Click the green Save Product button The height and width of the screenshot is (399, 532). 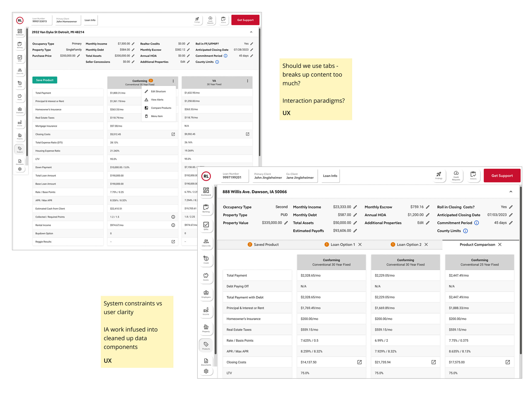pyautogui.click(x=45, y=80)
